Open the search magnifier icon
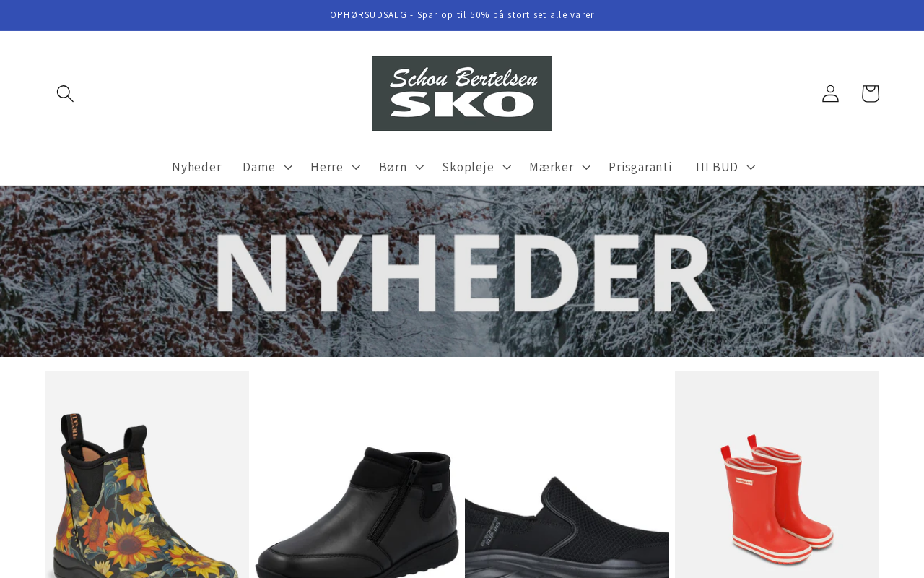The width and height of the screenshot is (924, 578). (x=65, y=93)
